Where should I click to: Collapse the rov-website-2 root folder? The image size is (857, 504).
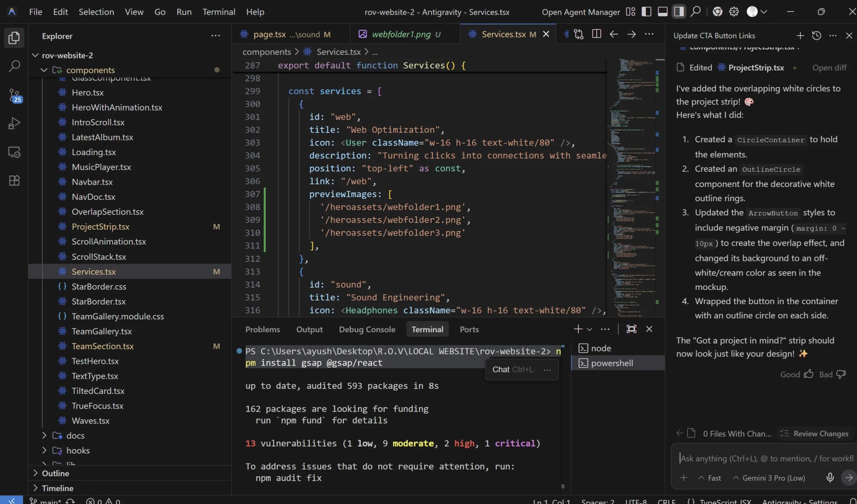coord(35,55)
